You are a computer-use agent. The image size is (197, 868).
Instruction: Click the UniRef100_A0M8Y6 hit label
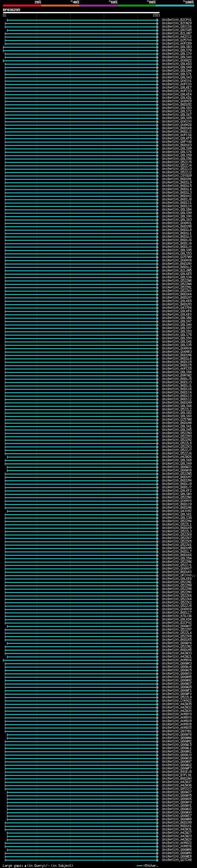[176, 846]
